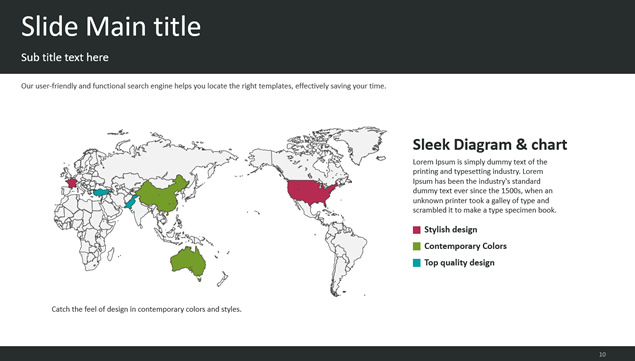The image size is (635, 361).
Task: Click the green Australia map shape
Action: (188, 263)
